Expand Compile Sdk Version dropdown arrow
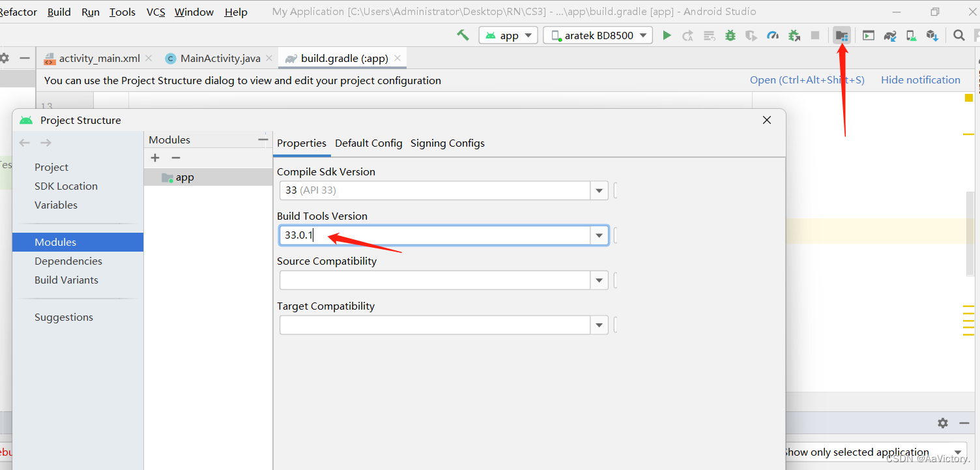 pos(599,190)
